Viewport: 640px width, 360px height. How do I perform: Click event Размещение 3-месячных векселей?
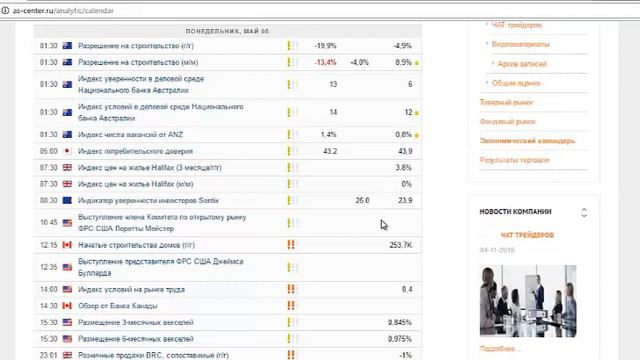click(x=136, y=322)
